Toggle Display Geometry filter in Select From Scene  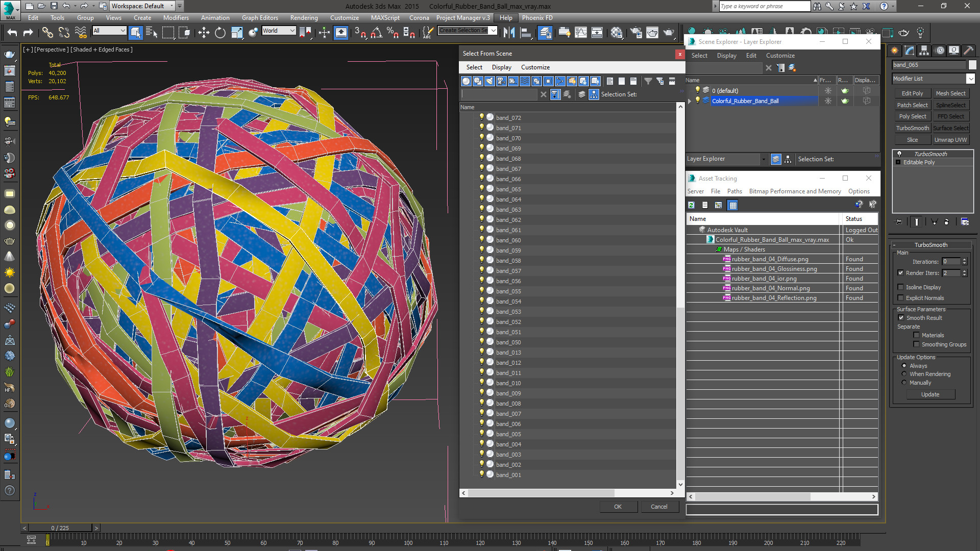point(466,81)
